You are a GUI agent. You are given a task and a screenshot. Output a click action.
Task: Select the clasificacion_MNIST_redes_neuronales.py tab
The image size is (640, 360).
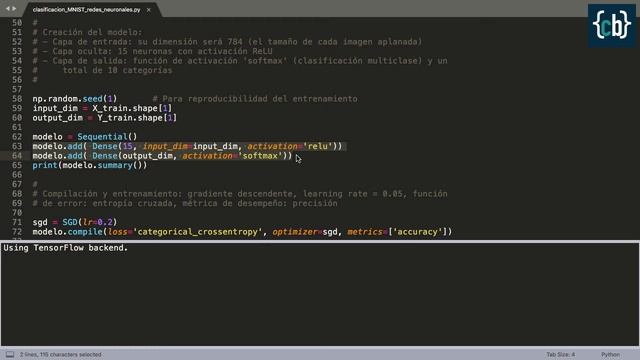coord(87,9)
